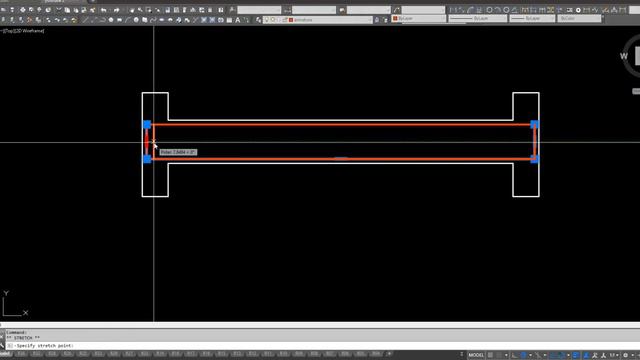Open the layer list dropdown
This screenshot has height=360, width=640.
[x=318, y=20]
